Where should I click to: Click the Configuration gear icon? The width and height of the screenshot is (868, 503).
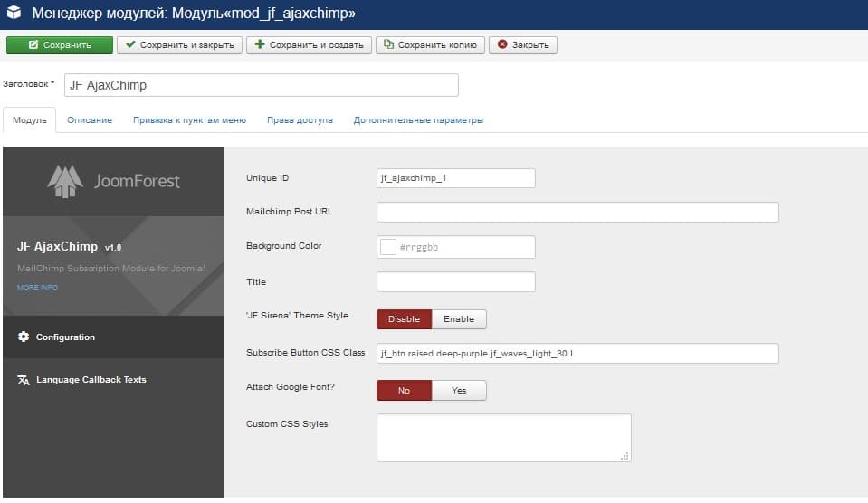(x=24, y=337)
